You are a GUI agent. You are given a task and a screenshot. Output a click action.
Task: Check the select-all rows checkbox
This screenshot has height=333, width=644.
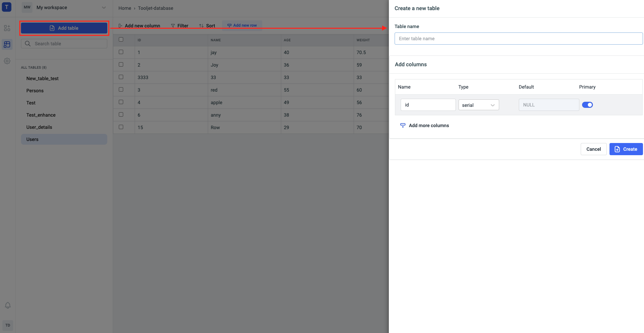coord(121,40)
